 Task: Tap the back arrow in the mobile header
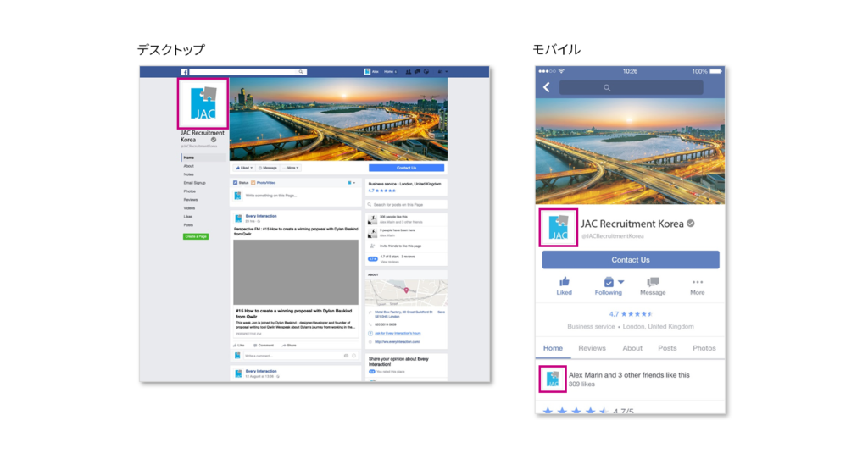point(547,88)
